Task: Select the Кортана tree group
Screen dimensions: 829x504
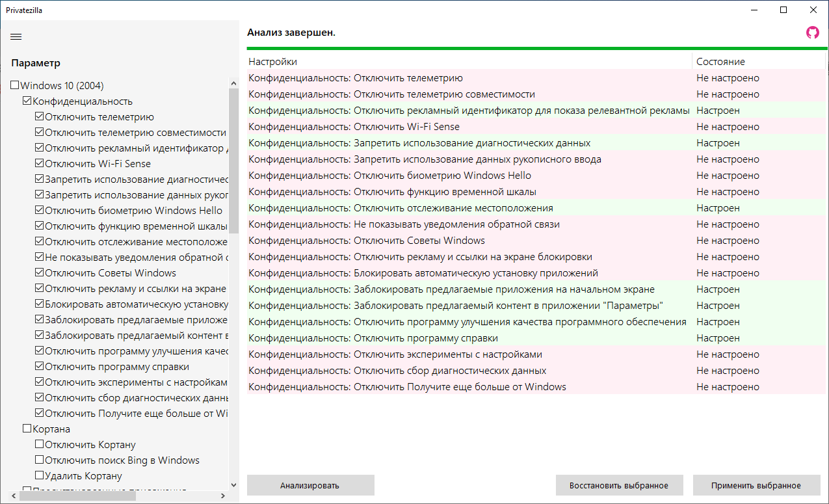Action: 51,429
